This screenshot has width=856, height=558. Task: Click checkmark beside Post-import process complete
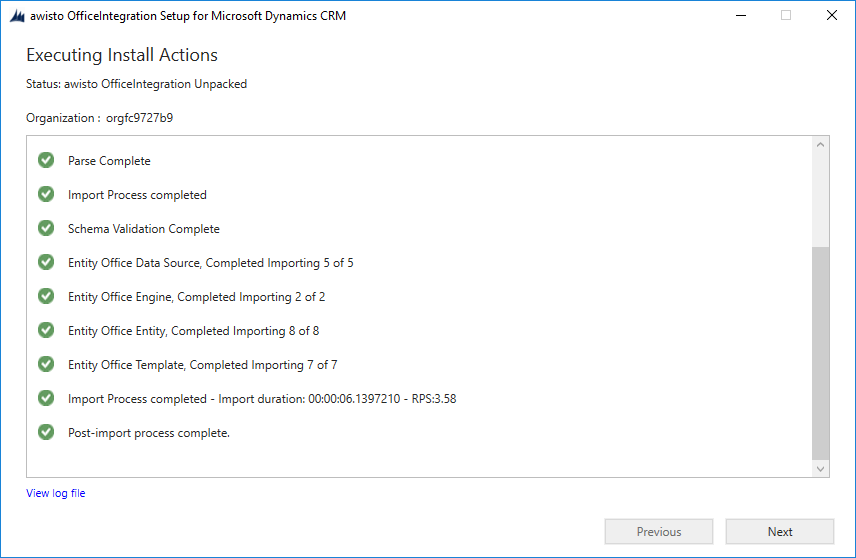46,432
